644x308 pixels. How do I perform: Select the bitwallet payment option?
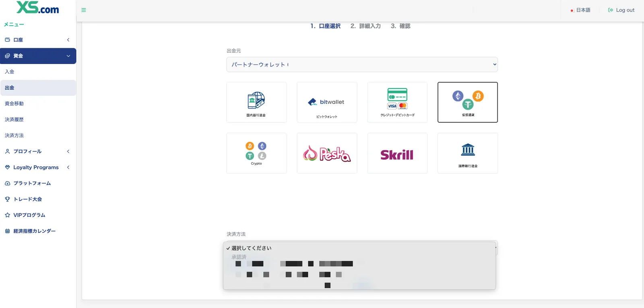click(327, 102)
